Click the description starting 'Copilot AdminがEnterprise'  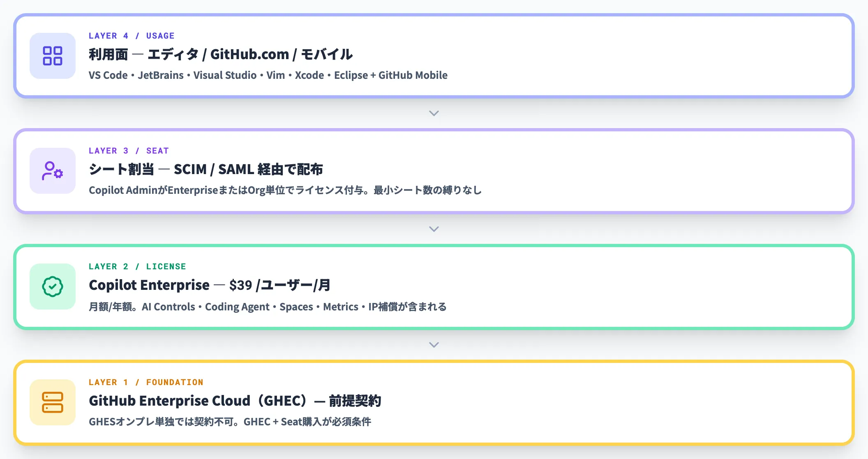285,190
